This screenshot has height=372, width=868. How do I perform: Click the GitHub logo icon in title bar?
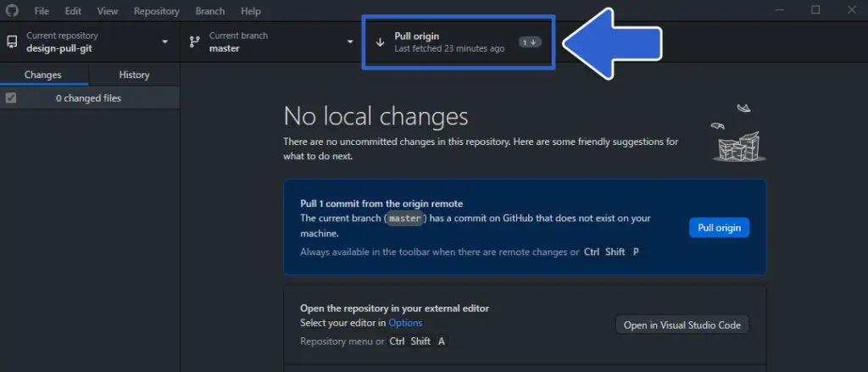point(12,11)
